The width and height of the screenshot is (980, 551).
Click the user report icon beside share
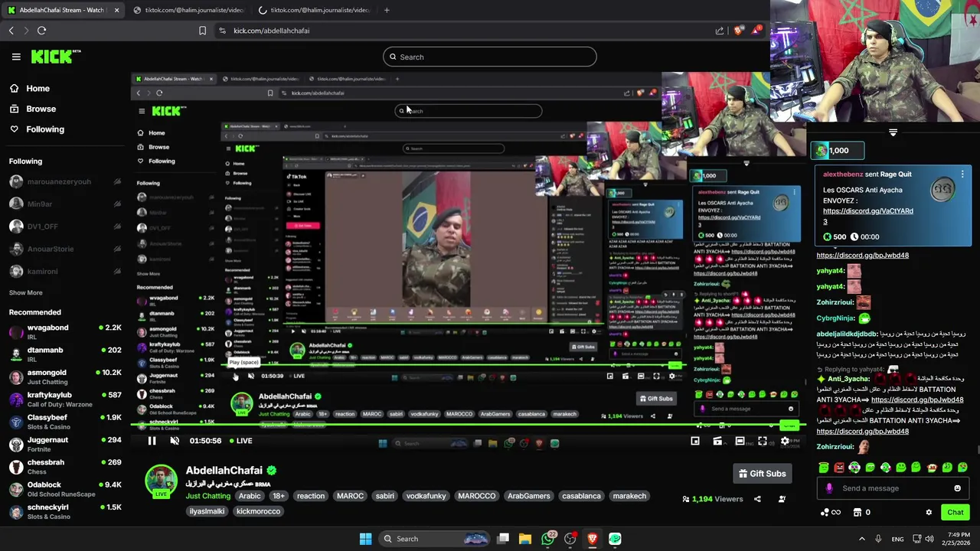[x=782, y=499]
